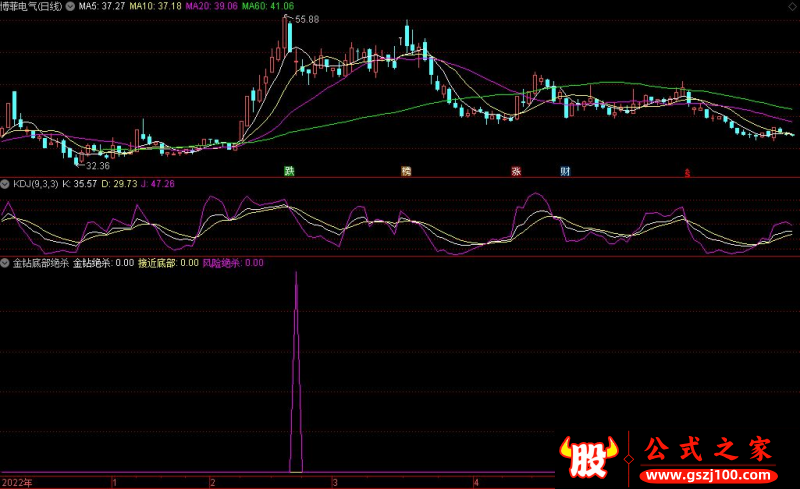Click the yellow 鳄 event marker
Screen dimensions: 800x489
(x=406, y=171)
